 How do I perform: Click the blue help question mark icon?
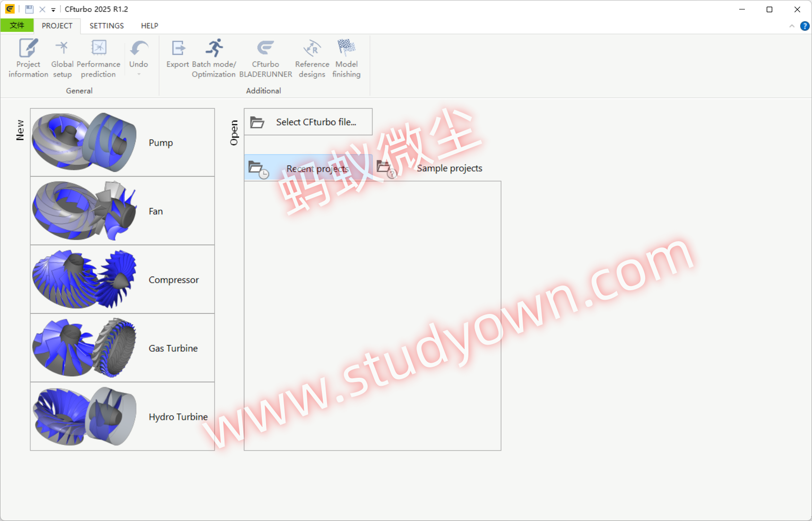[804, 26]
